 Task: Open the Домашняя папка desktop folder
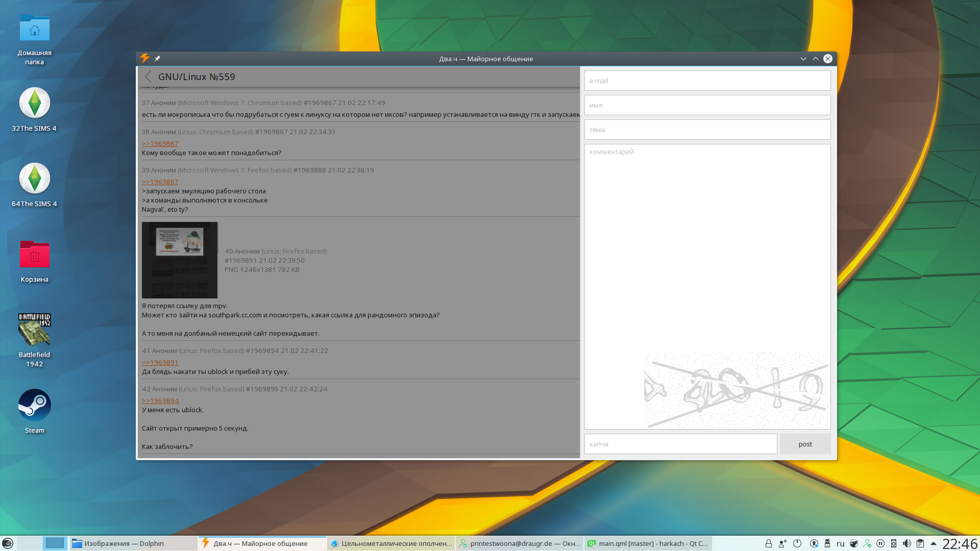pyautogui.click(x=34, y=40)
